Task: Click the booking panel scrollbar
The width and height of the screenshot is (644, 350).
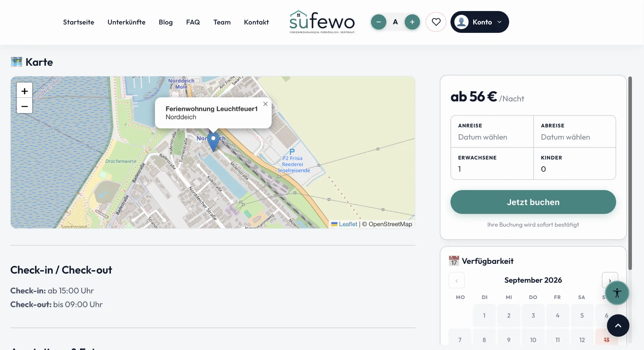Action: coord(630,173)
